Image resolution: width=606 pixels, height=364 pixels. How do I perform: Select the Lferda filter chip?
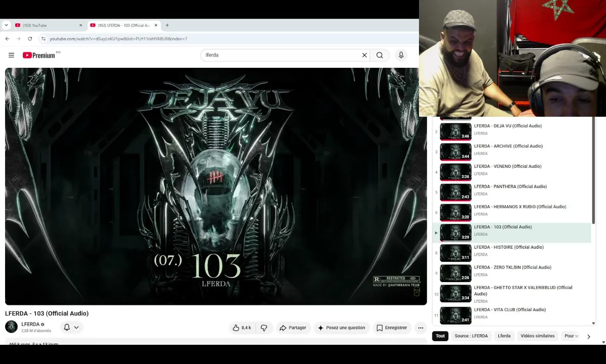504,336
